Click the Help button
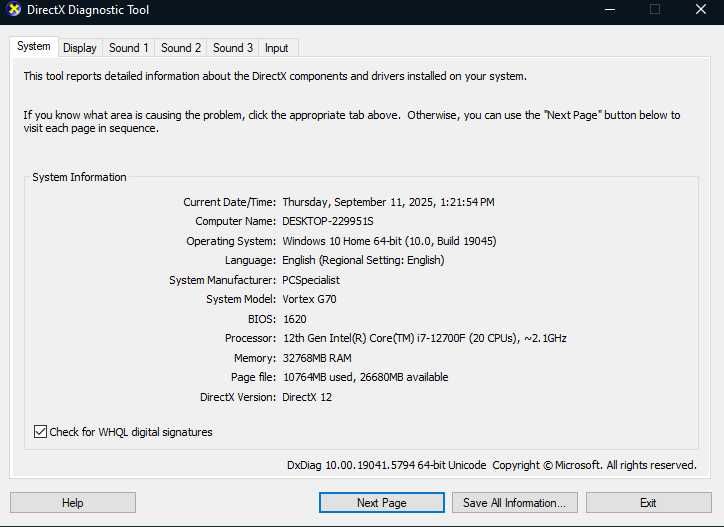 (x=73, y=503)
